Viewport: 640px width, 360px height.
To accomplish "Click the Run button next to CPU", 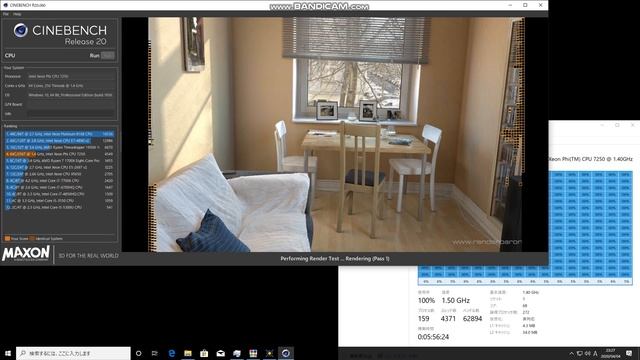I will (x=108, y=56).
